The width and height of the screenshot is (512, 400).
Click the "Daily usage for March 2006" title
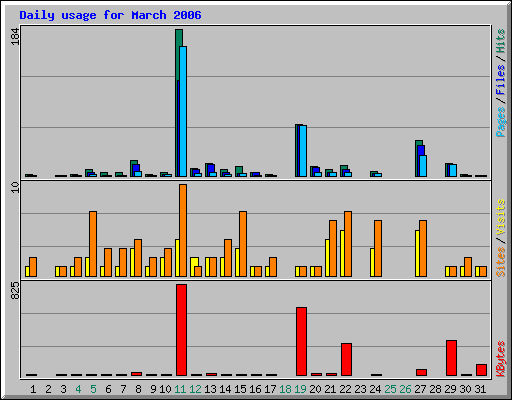coord(110,15)
